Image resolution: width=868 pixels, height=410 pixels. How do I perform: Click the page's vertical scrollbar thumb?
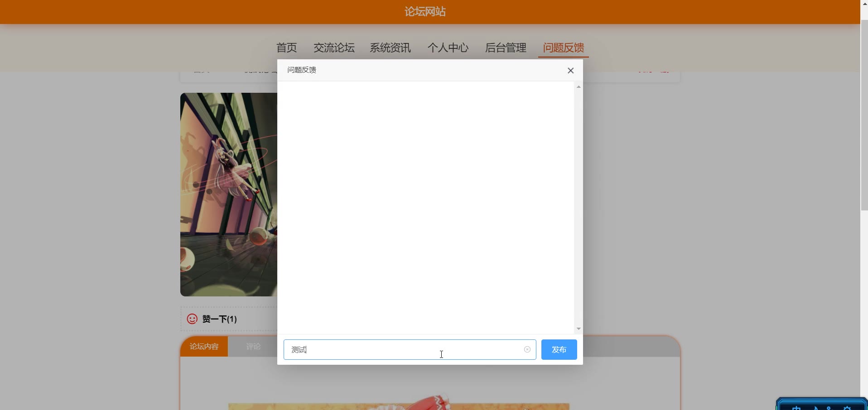pos(864,115)
